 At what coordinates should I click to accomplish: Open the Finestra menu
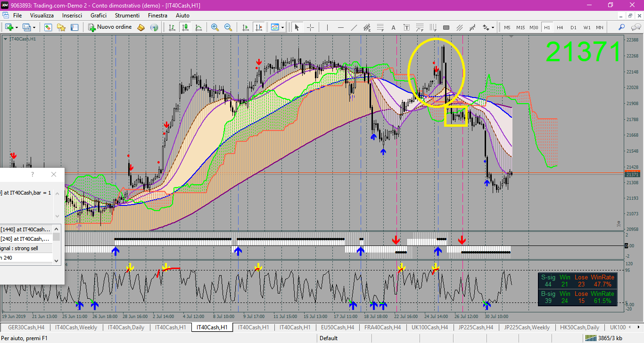[157, 16]
